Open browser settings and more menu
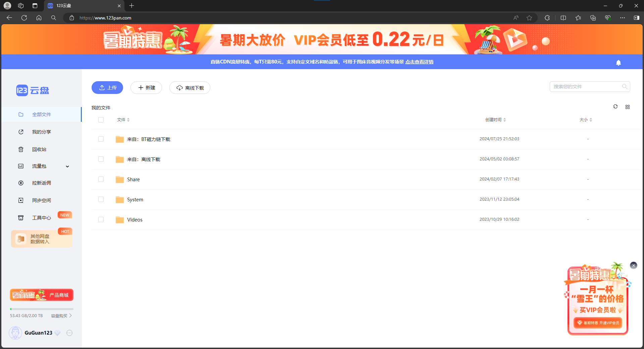 (x=623, y=18)
